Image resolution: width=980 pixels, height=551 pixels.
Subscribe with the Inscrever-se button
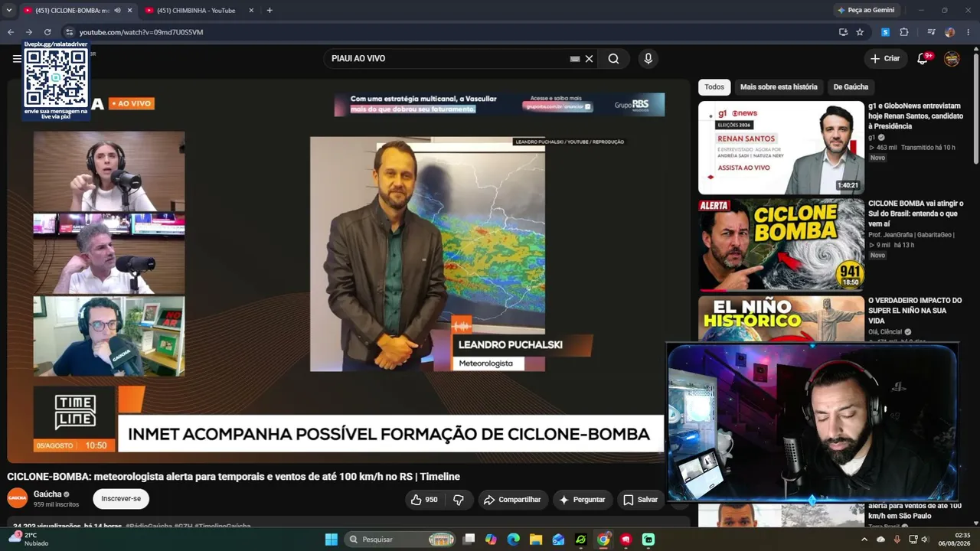[121, 499]
